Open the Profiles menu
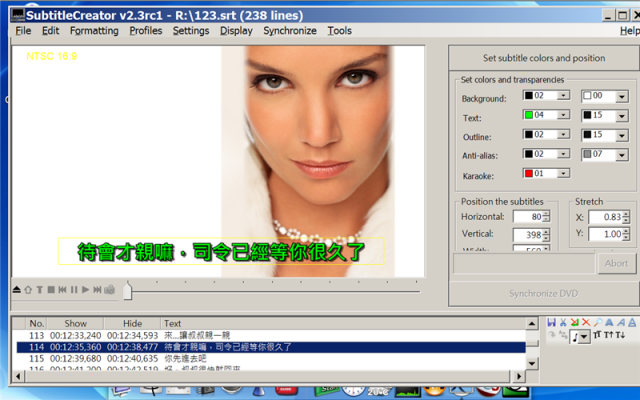The height and width of the screenshot is (400, 640). 146,31
